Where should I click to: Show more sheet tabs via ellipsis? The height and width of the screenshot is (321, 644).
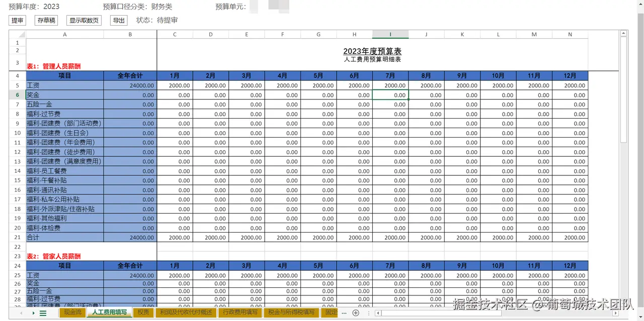coord(344,313)
